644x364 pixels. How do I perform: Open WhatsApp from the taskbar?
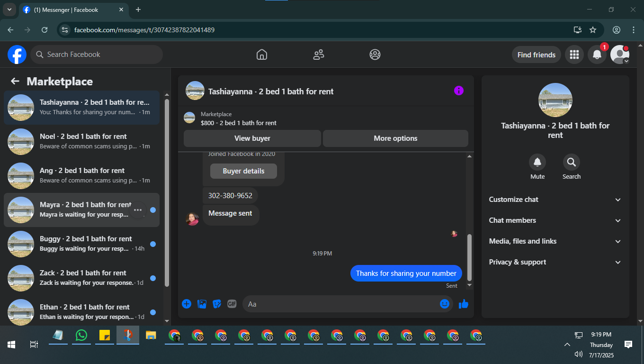pyautogui.click(x=81, y=335)
